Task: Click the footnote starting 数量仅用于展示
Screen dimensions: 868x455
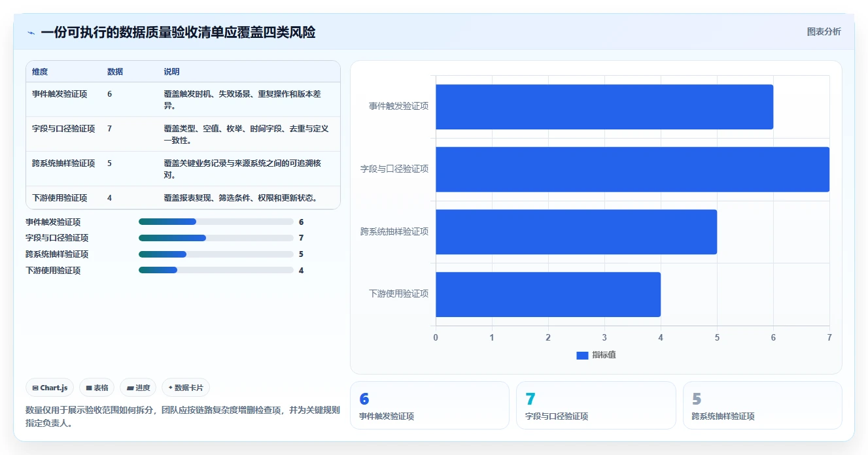Action: tap(182, 416)
